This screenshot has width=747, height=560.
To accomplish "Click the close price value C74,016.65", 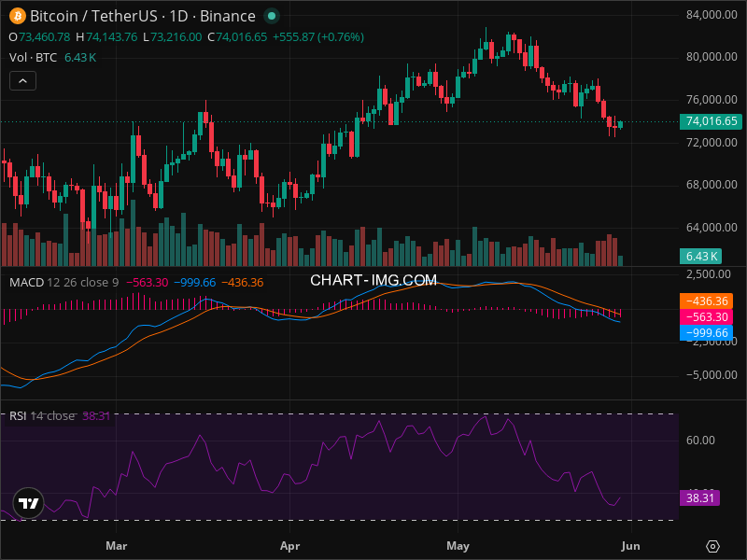I will click(x=237, y=37).
